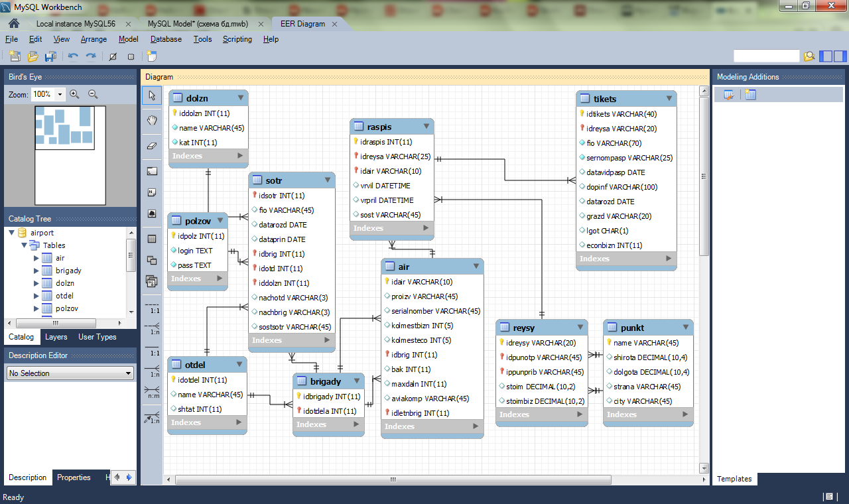Open the Zoom percentage dropdown
Screen dimensions: 849x504
(60, 95)
